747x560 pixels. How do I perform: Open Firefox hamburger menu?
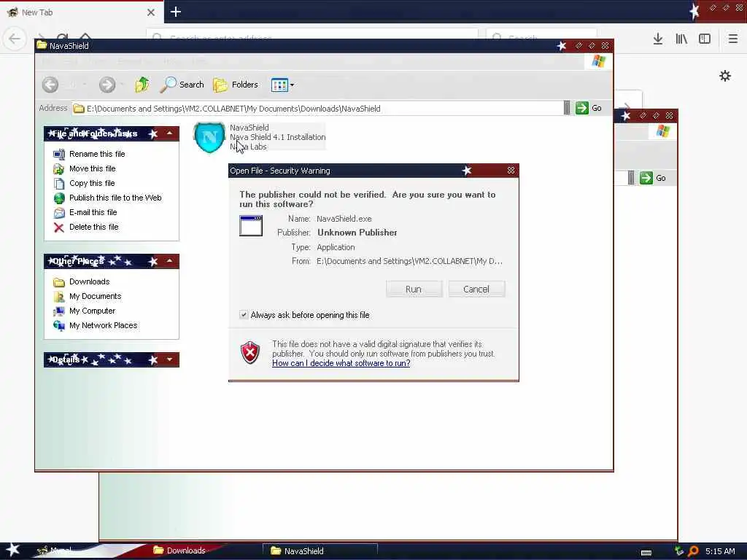(732, 39)
